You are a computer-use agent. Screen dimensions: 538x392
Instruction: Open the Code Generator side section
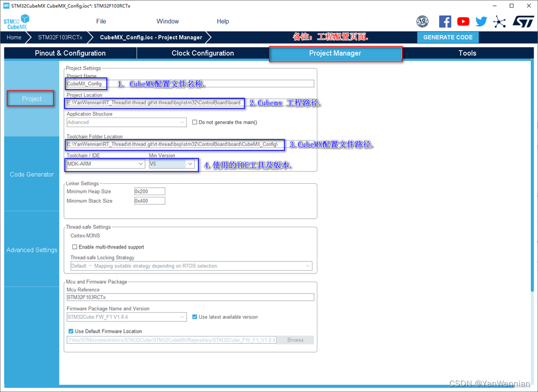[32, 175]
